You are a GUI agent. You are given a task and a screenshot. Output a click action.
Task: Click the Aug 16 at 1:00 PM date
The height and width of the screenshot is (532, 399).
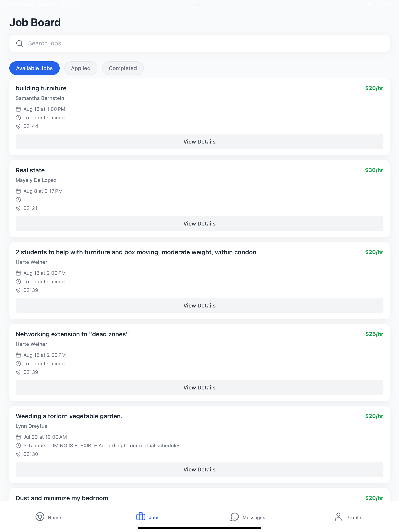point(44,109)
